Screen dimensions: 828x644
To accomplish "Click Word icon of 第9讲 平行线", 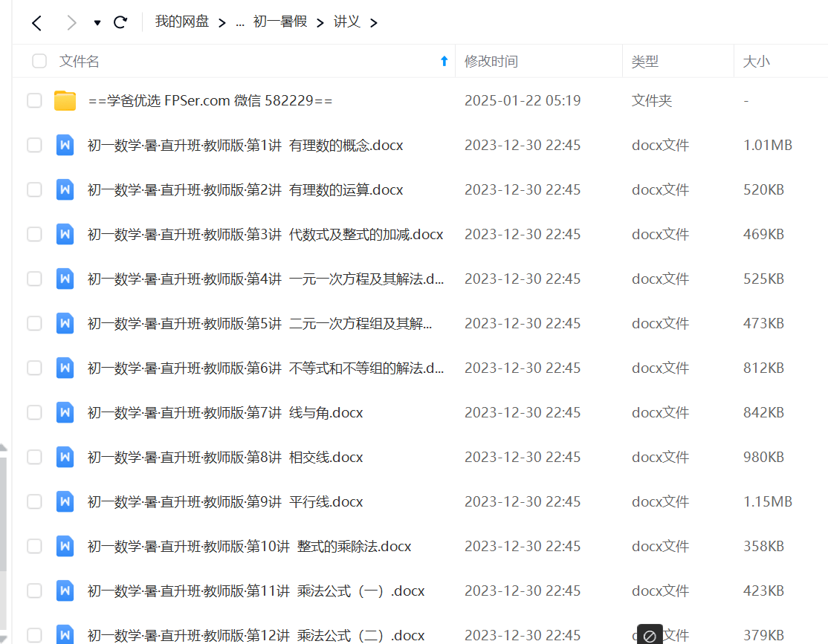I will (65, 502).
